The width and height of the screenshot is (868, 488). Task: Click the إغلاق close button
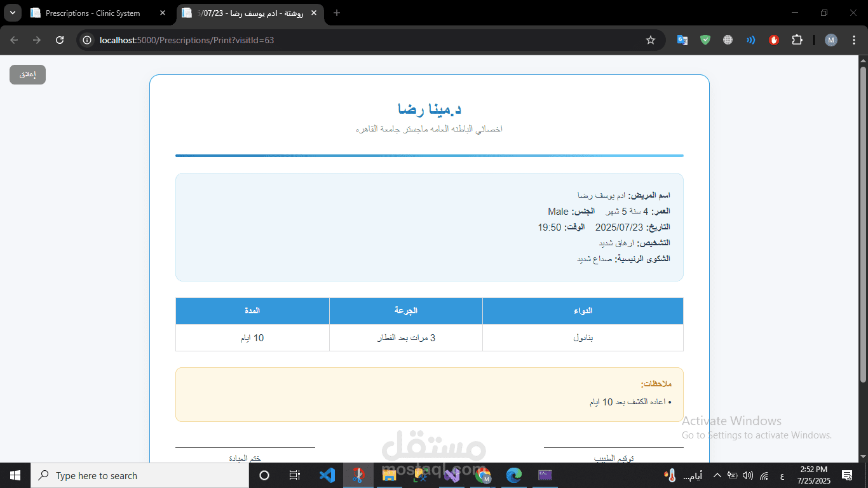click(x=27, y=74)
